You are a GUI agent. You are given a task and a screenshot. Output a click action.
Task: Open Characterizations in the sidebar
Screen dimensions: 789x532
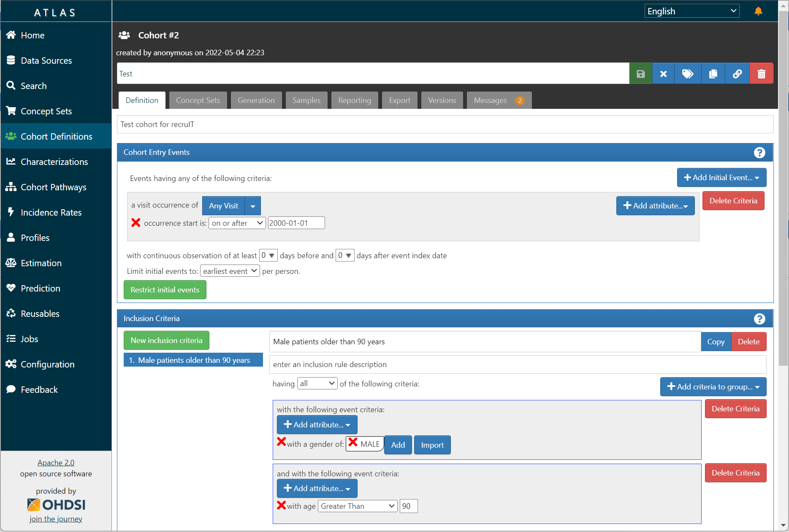(x=56, y=162)
